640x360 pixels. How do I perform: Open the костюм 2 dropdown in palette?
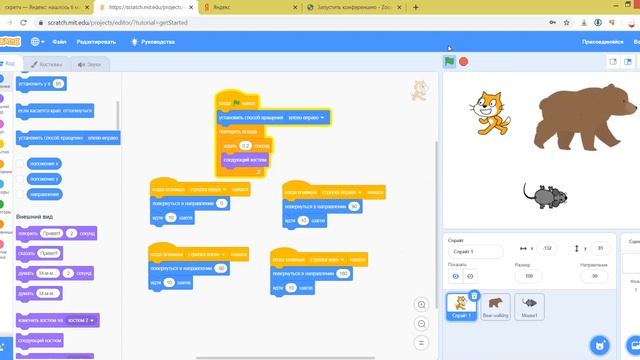click(x=80, y=320)
